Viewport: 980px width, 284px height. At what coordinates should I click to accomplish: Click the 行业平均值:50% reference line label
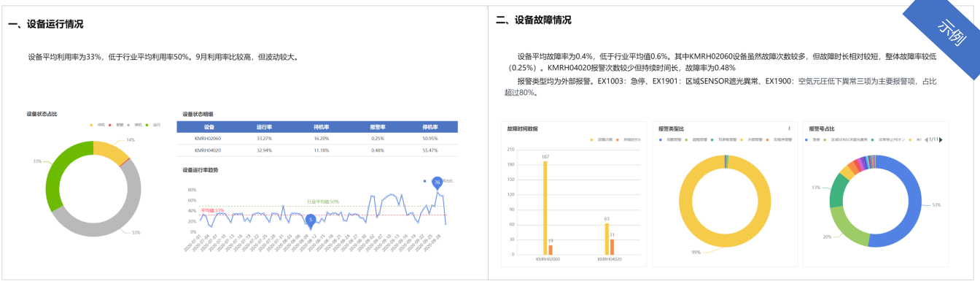(323, 202)
